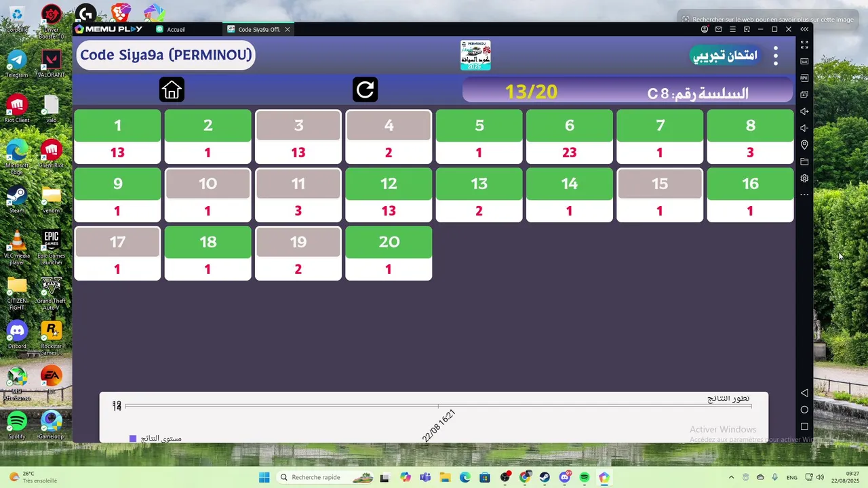Open MEmu hamburger menu in title bar

click(x=732, y=29)
